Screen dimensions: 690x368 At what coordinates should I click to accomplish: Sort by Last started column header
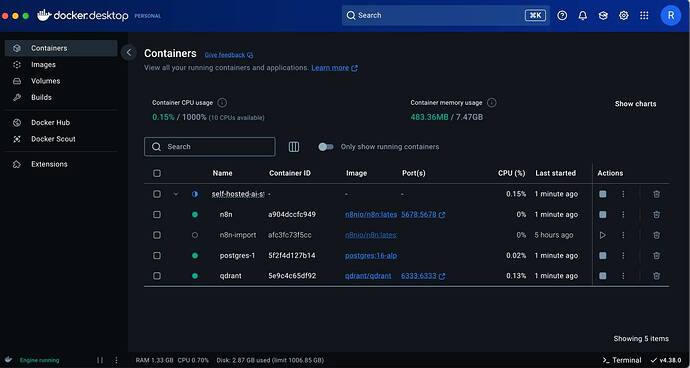(x=555, y=173)
